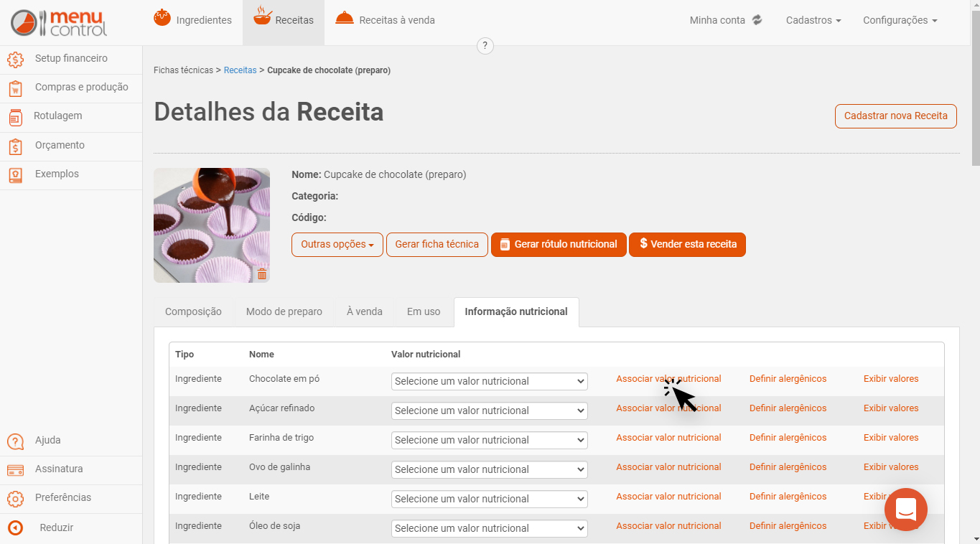Image resolution: width=980 pixels, height=544 pixels.
Task: Click the round question mark help icon
Action: point(485,46)
